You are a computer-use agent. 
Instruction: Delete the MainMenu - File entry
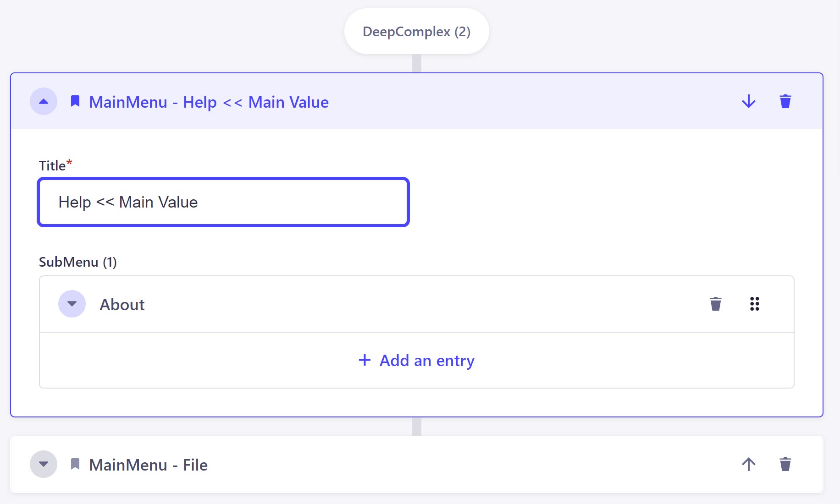click(785, 464)
